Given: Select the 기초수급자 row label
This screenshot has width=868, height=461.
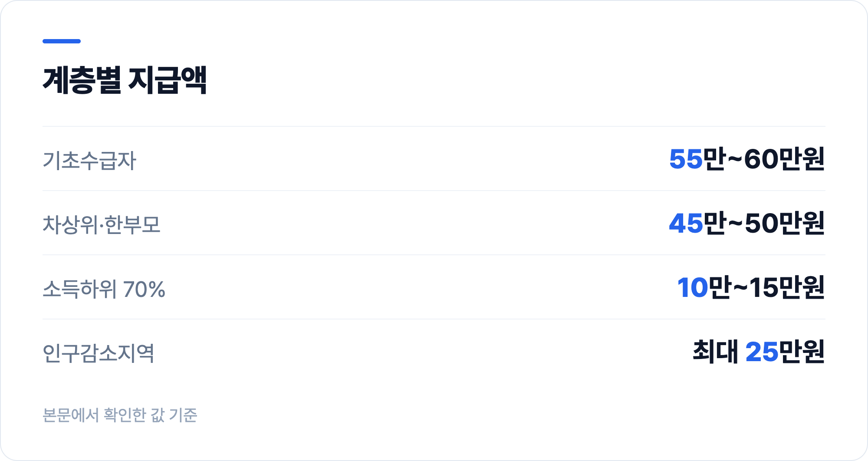Looking at the screenshot, I should point(89,160).
